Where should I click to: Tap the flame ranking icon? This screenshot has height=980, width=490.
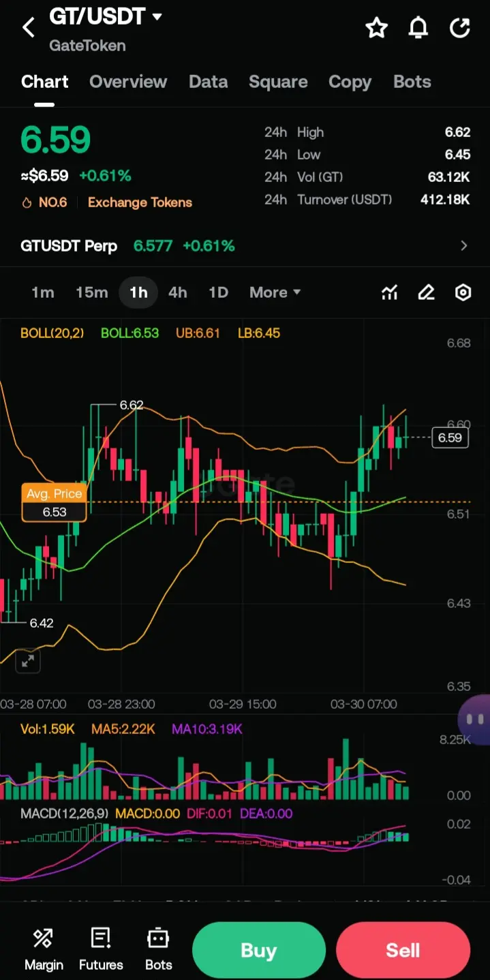click(x=27, y=202)
